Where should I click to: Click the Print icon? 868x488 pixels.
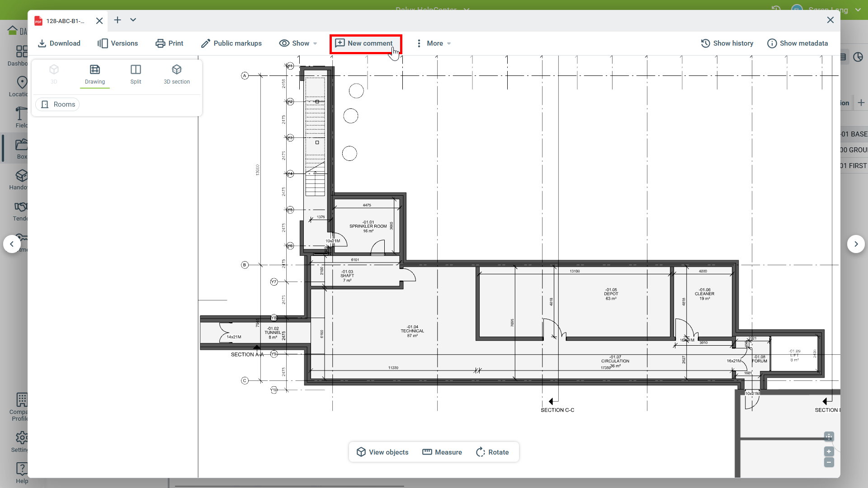point(160,43)
